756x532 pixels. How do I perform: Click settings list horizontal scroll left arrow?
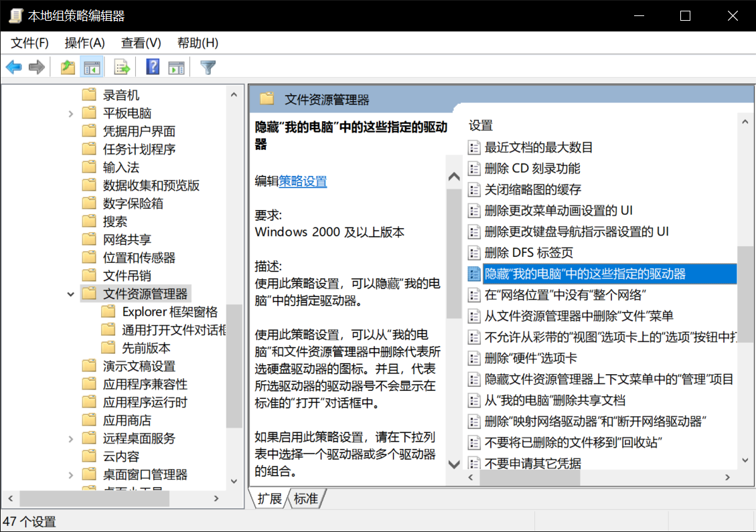pos(471,478)
